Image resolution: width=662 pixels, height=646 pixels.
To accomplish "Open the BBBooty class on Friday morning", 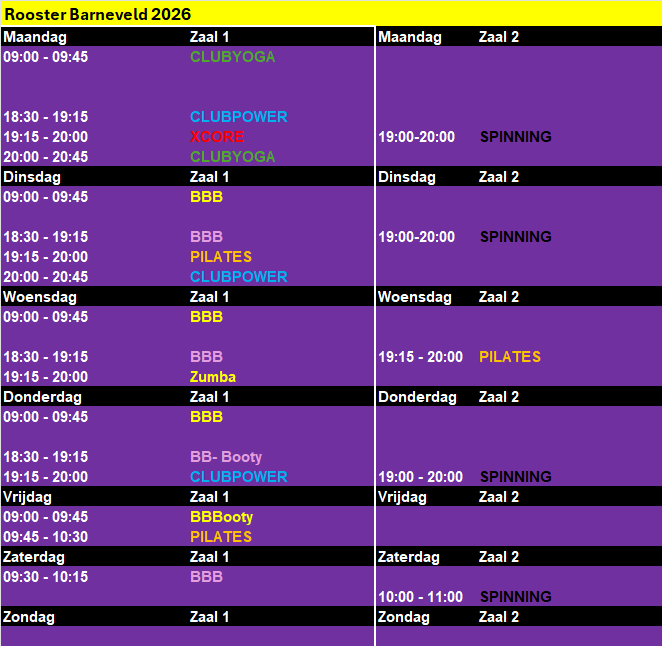I will [221, 517].
